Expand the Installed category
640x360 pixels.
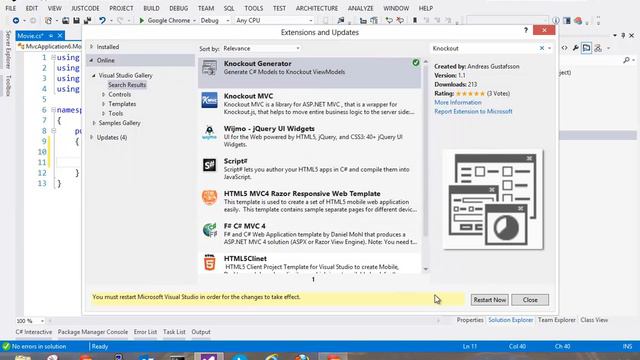(92, 47)
